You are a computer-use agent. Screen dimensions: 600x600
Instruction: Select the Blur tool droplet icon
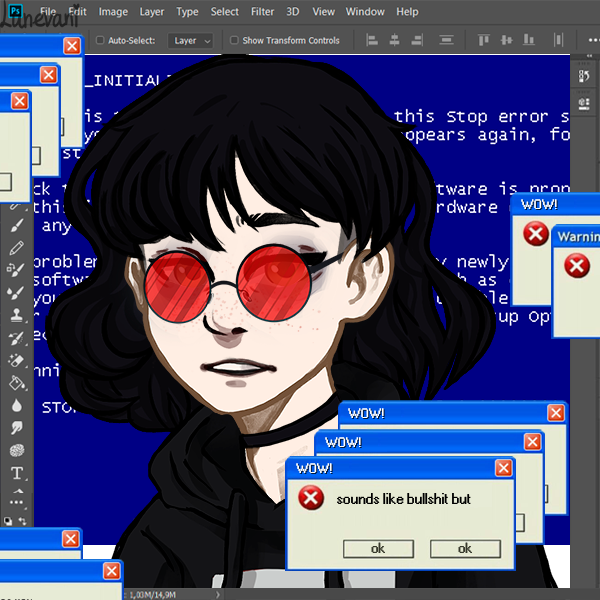pos(16,405)
